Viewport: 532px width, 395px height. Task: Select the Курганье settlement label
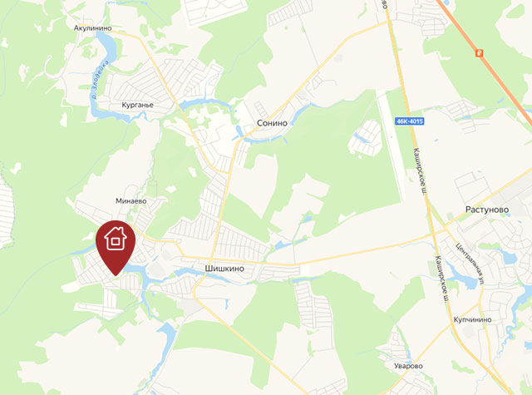pos(137,106)
